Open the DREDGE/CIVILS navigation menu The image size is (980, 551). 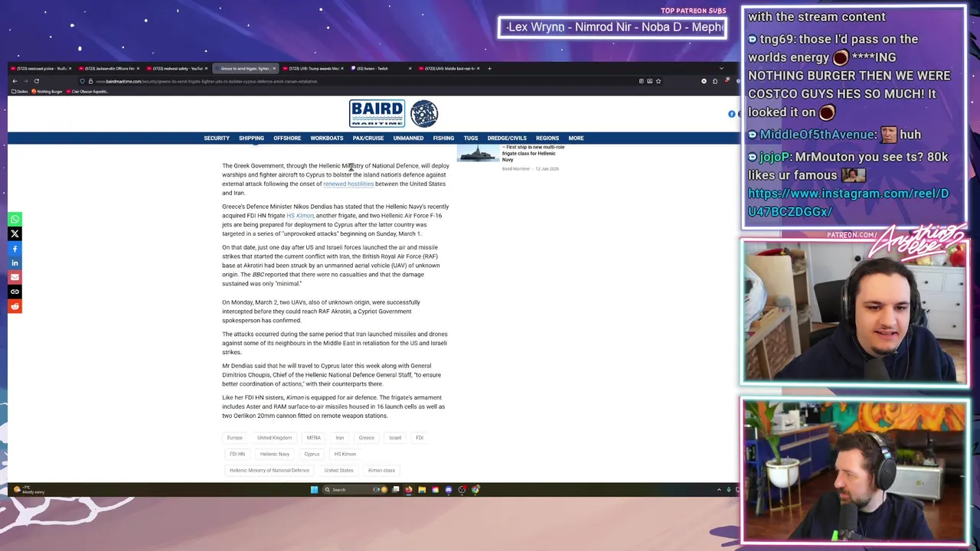[507, 139]
